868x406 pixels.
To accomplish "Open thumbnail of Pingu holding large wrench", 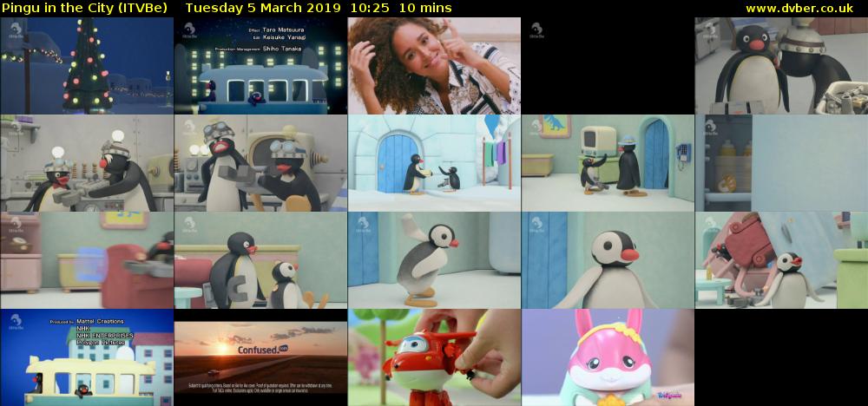I will pyautogui.click(x=260, y=260).
